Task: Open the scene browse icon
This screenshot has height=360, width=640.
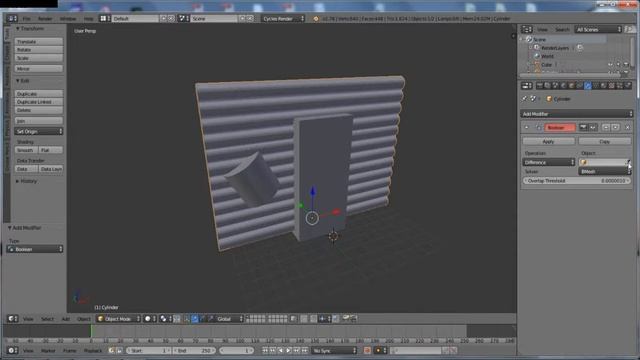Action: (184, 18)
